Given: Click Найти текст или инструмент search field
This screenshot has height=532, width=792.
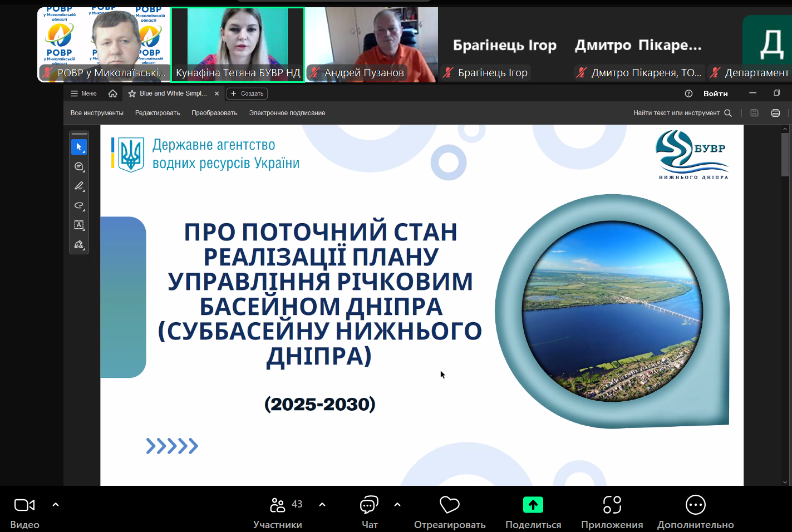Looking at the screenshot, I should click(676, 113).
